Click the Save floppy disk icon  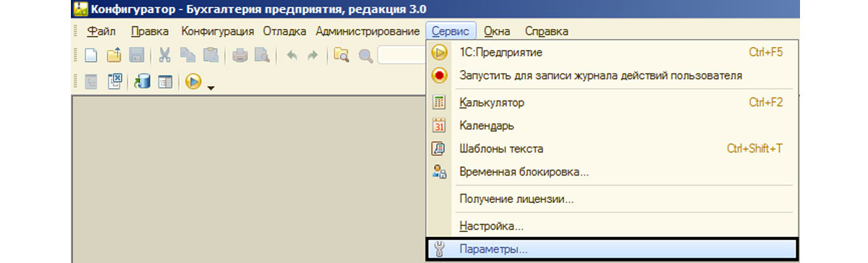click(137, 55)
